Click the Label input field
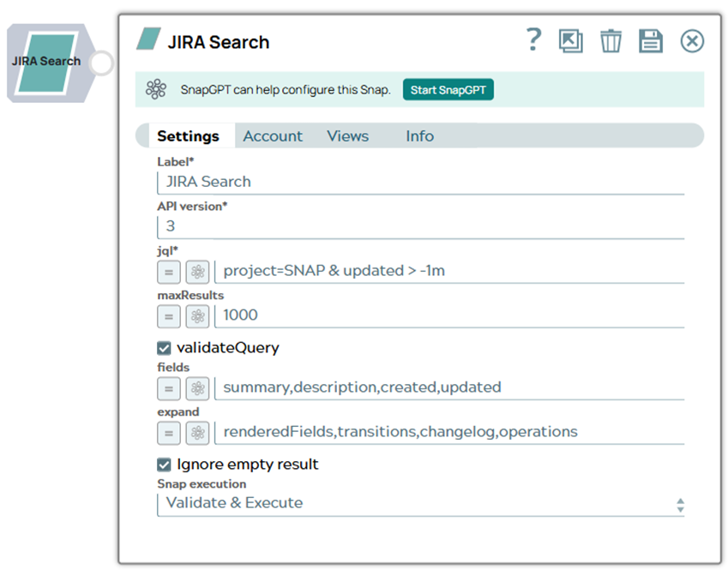 coord(421,182)
